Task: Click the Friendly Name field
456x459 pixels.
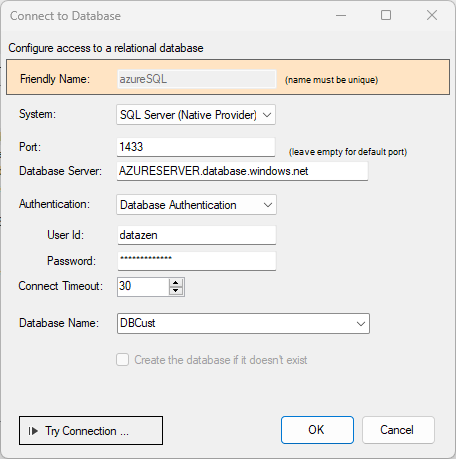Action: (197, 79)
